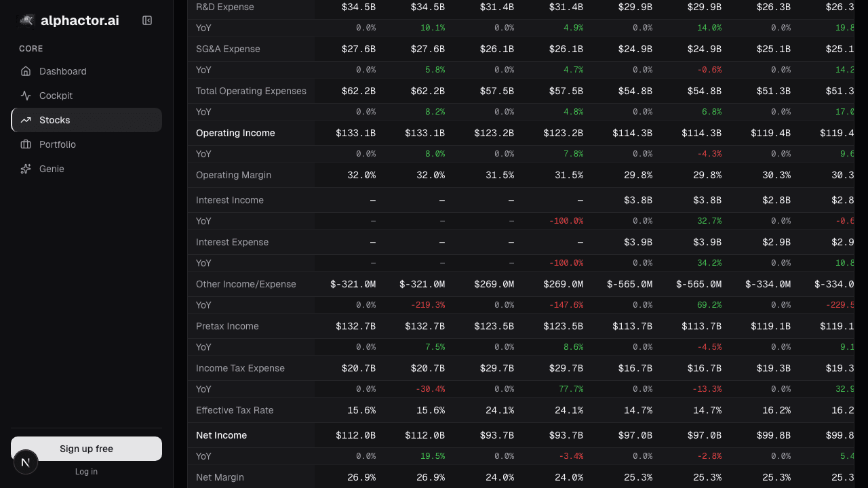
Task: Click the 77.7% Income Tax YoY value
Action: click(x=571, y=389)
